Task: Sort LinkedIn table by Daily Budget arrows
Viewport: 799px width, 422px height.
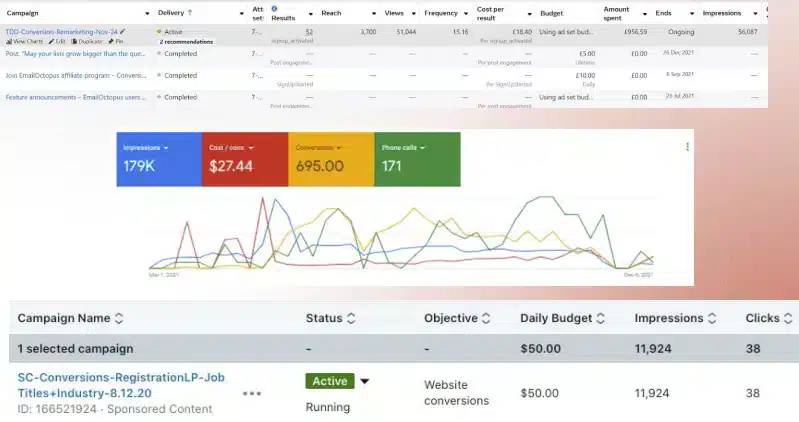Action: click(x=601, y=319)
